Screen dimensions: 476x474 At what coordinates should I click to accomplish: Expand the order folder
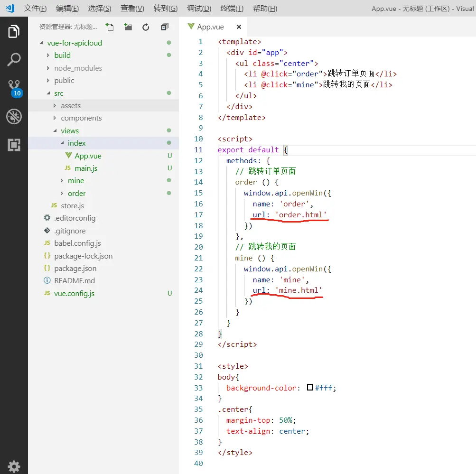point(62,193)
